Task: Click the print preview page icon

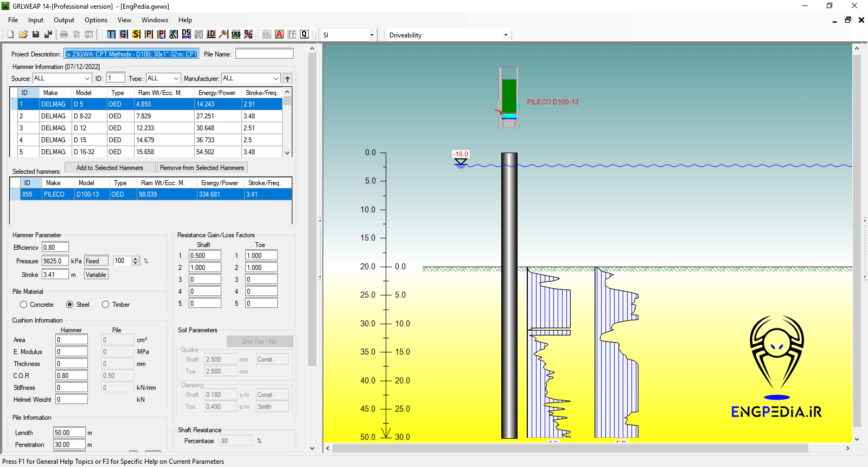Action: (x=76, y=34)
